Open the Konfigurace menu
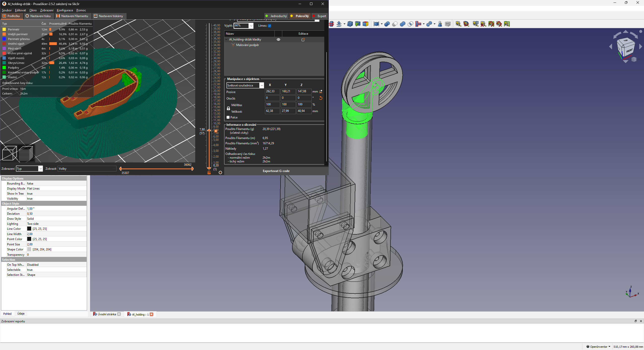Screen dimensions: 644x350 click(65, 10)
